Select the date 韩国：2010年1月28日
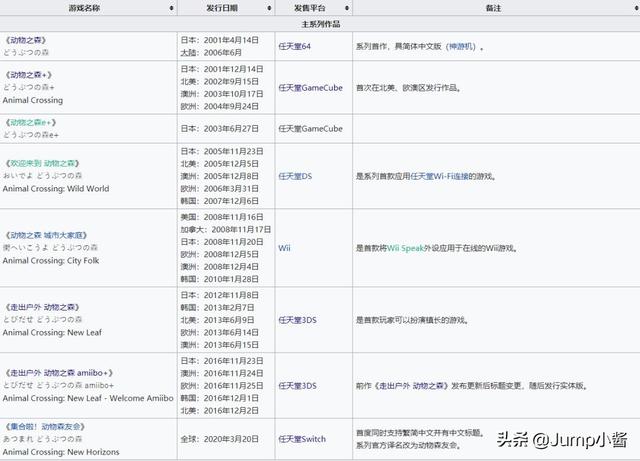Image resolution: width=640 pixels, height=461 pixels. pos(220,279)
